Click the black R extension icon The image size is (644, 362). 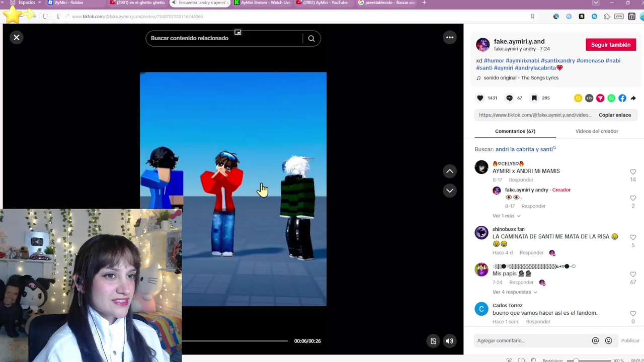point(582,17)
